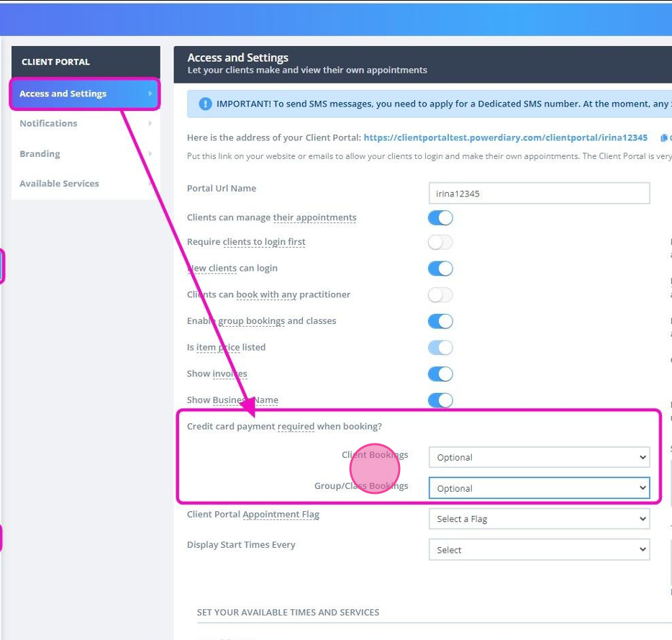Toggle Is item price listed
The width and height of the screenshot is (672, 640).
tap(440, 347)
